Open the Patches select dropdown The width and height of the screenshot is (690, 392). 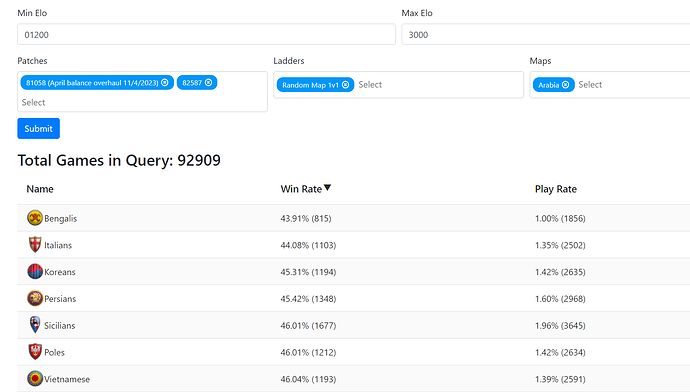click(x=142, y=103)
